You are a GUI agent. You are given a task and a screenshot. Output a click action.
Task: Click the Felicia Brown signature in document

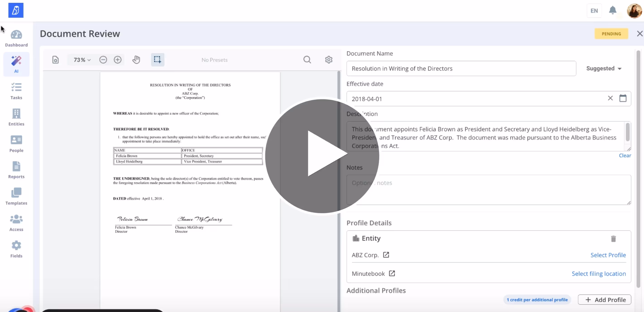pyautogui.click(x=133, y=219)
